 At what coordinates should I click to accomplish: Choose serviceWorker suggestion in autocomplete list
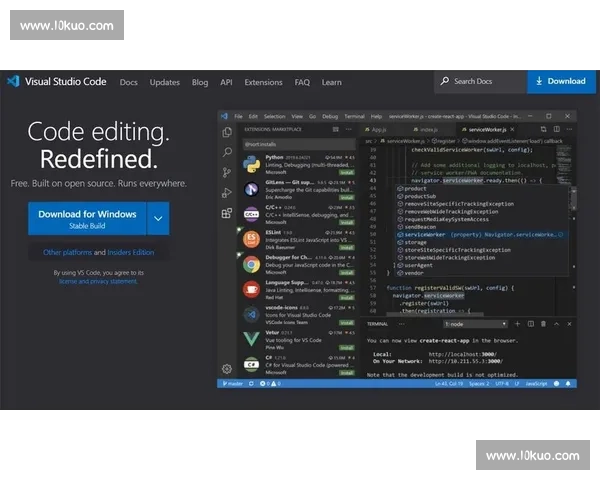481,235
